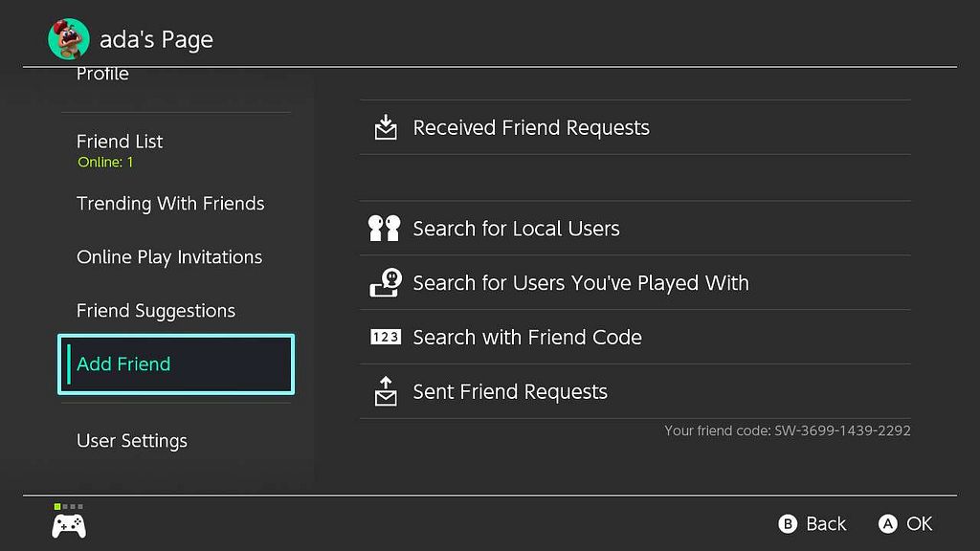Viewport: 980px width, 551px height.
Task: Click the Received Friend Requests inbox icon
Action: [x=386, y=127]
